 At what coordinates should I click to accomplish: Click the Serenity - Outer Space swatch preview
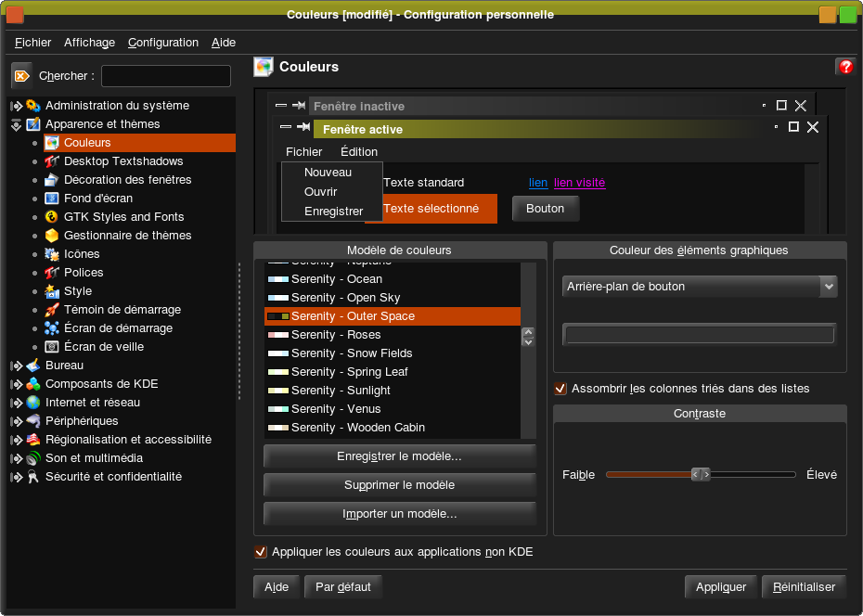[x=278, y=316]
